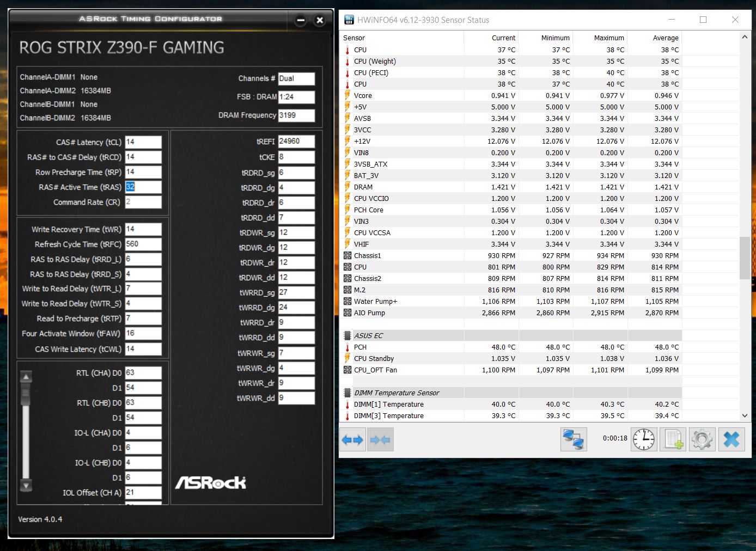Open HWiNFO sensor settings gear
This screenshot has height=551, width=756.
tap(702, 439)
